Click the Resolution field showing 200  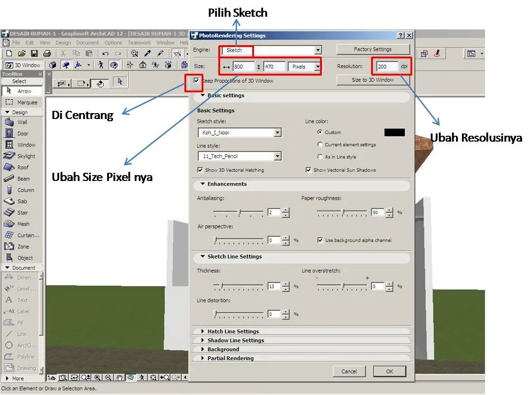tap(387, 67)
